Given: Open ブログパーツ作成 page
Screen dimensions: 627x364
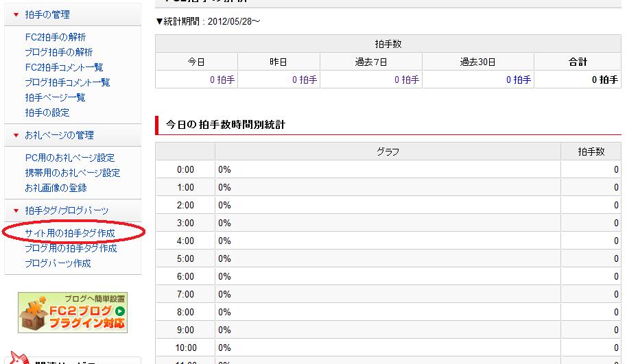Looking at the screenshot, I should click(x=58, y=263).
